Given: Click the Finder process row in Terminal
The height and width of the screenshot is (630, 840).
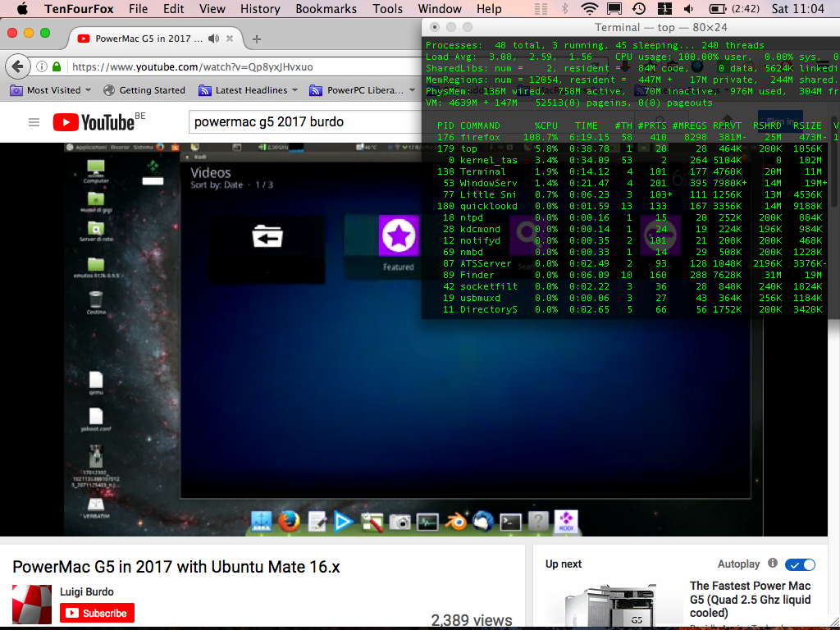Looking at the screenshot, I should pyautogui.click(x=631, y=275).
